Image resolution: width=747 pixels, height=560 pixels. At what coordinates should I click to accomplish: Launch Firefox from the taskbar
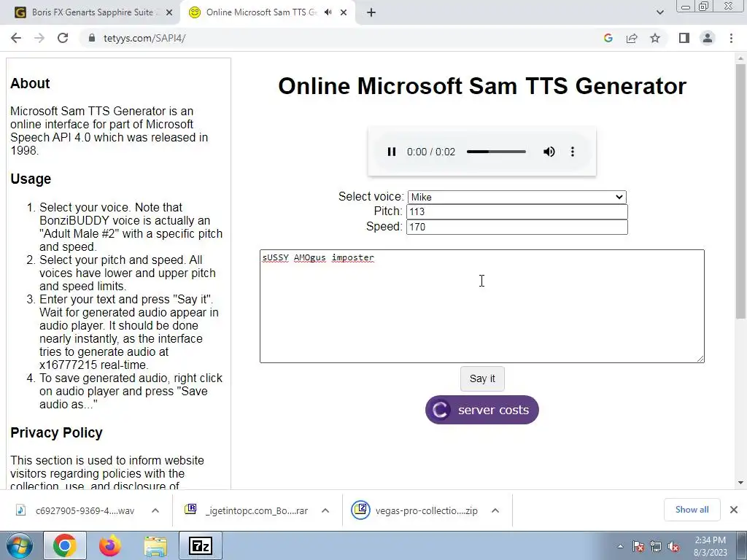110,545
